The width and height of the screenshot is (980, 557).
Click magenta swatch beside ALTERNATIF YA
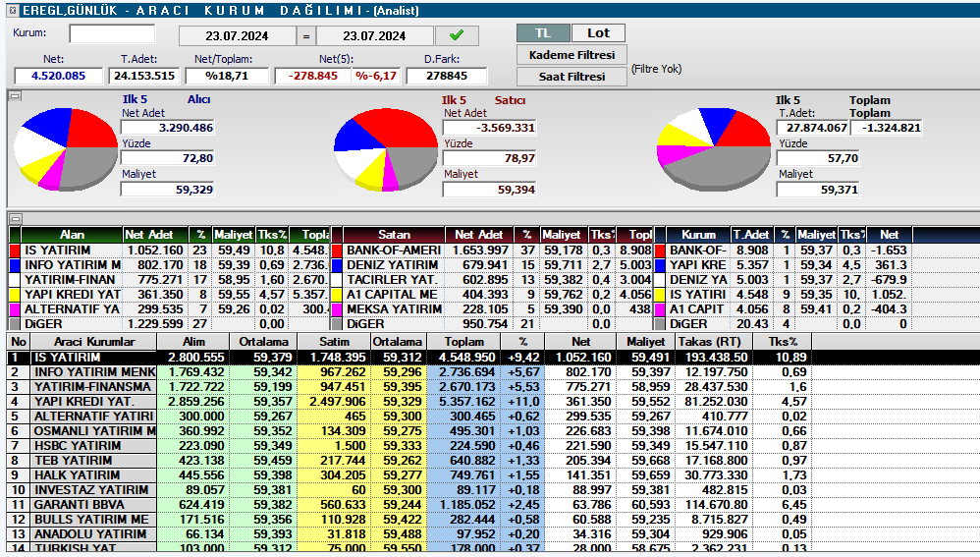(15, 309)
